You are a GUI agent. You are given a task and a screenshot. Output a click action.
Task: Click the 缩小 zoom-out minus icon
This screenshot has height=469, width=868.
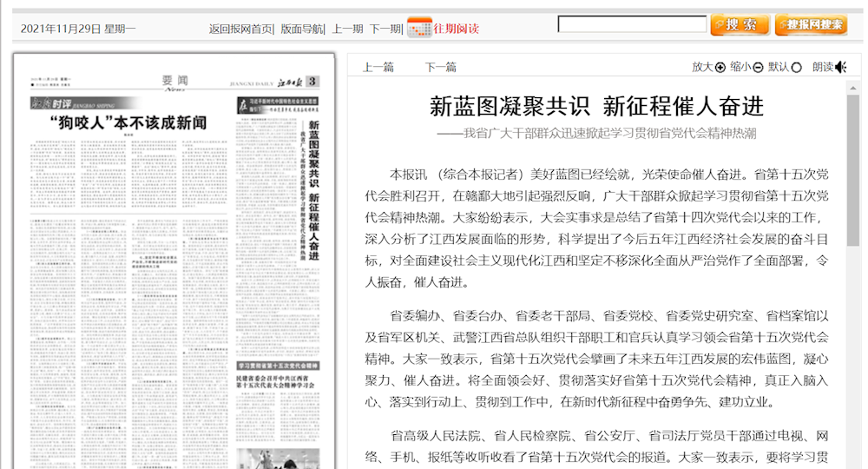pyautogui.click(x=758, y=67)
